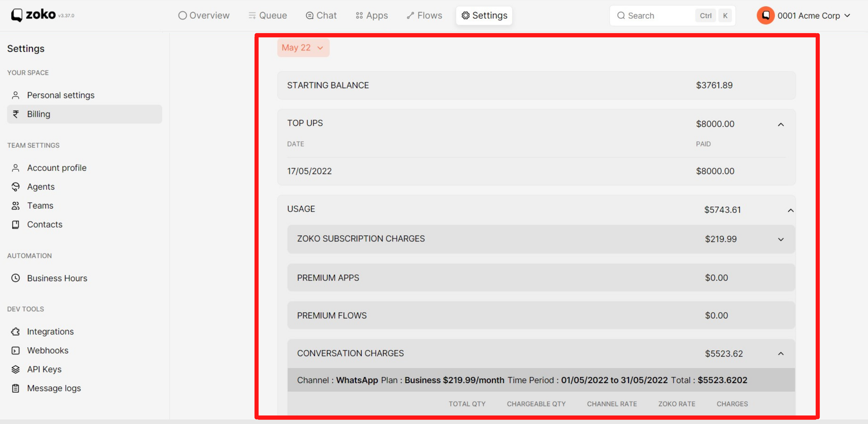
Task: Click the Integrations puzzle icon
Action: 16,331
